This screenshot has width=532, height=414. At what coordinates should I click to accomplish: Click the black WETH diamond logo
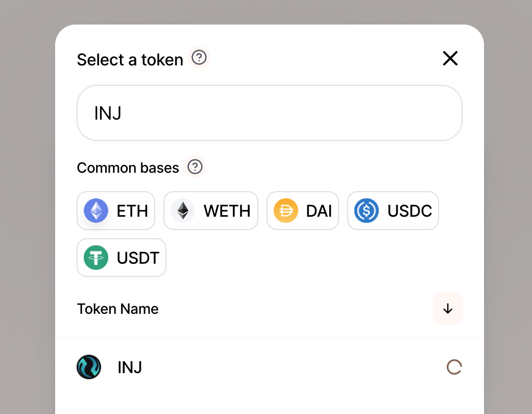[183, 211]
